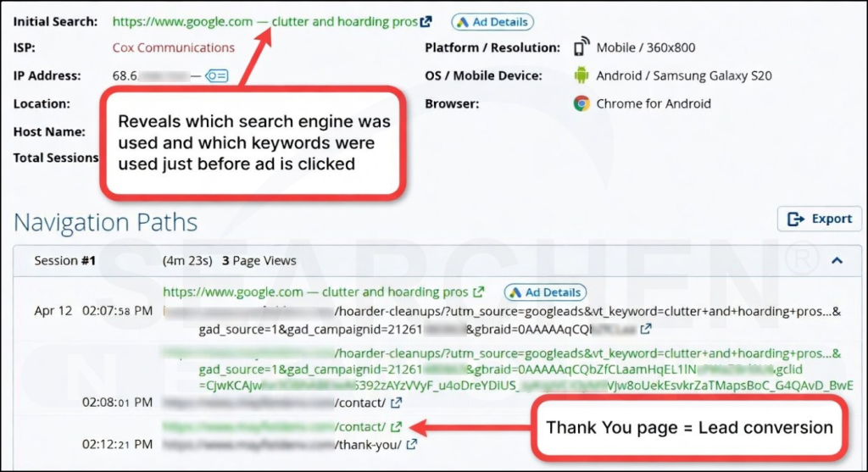Open external link icon after gbraid URL
Image resolution: width=868 pixels, height=472 pixels.
click(645, 329)
